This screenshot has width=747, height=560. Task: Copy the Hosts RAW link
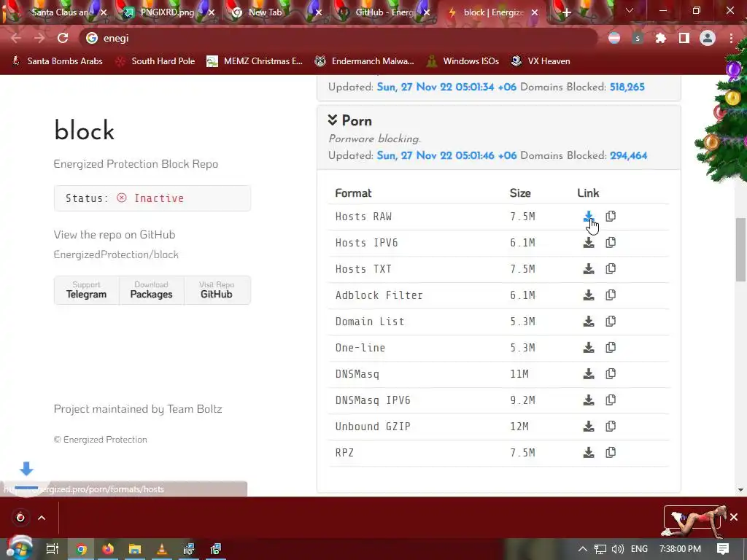coord(611,216)
